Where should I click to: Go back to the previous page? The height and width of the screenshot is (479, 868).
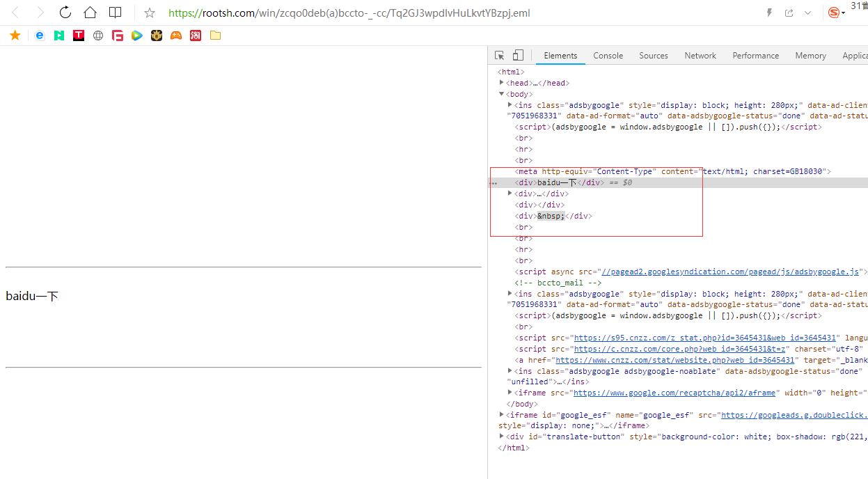pyautogui.click(x=16, y=13)
